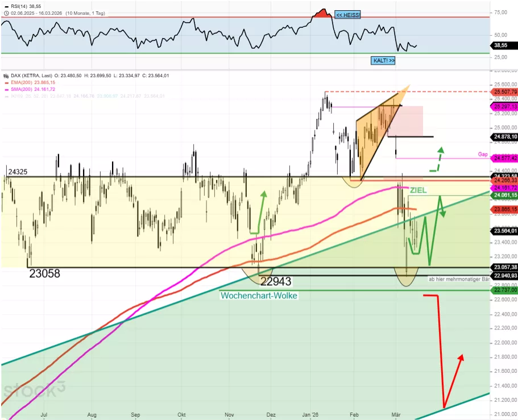
Task: Click the KALT! oversold label
Action: (x=383, y=60)
